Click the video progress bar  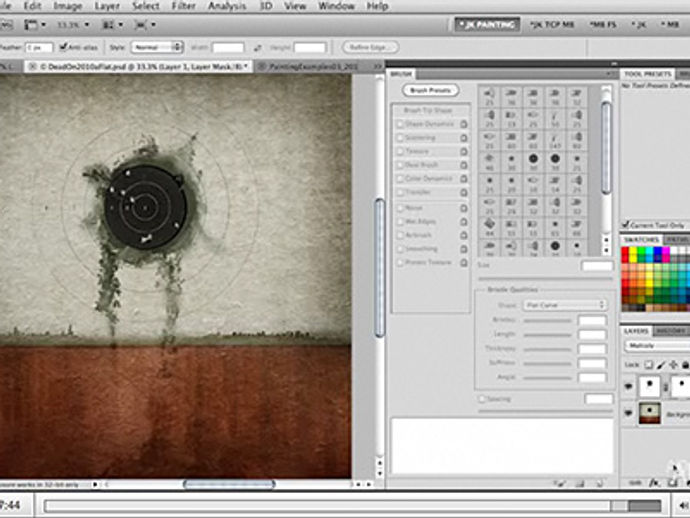(352, 506)
